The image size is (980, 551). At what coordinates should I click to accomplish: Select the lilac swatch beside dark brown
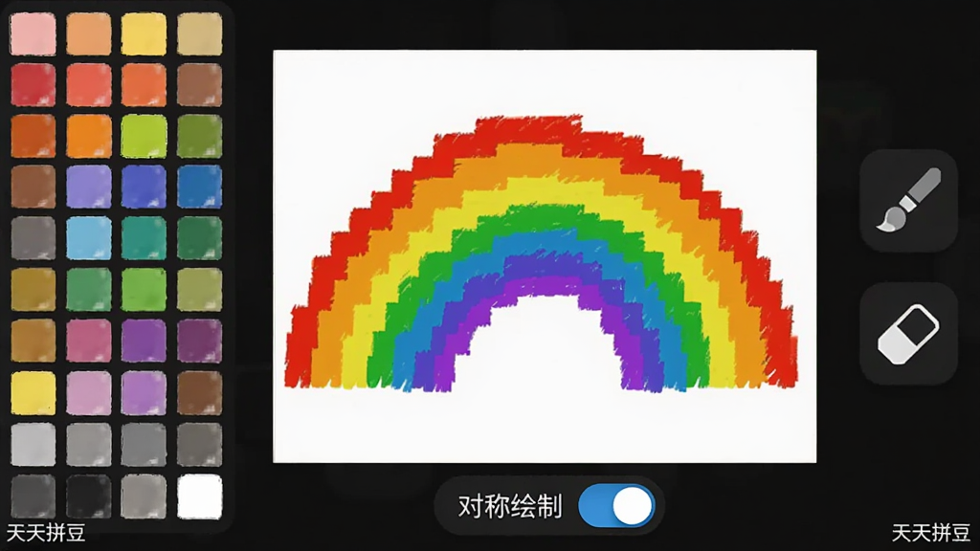pyautogui.click(x=144, y=393)
